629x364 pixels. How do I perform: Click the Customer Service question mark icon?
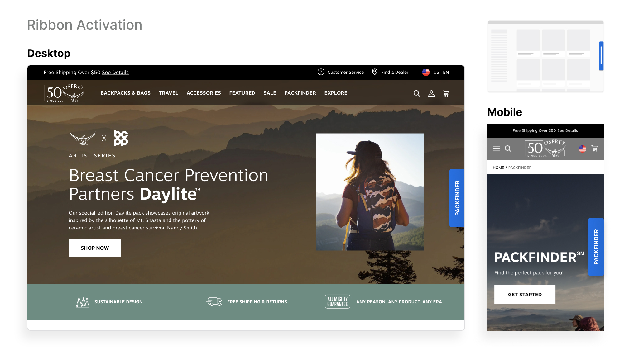pos(321,72)
